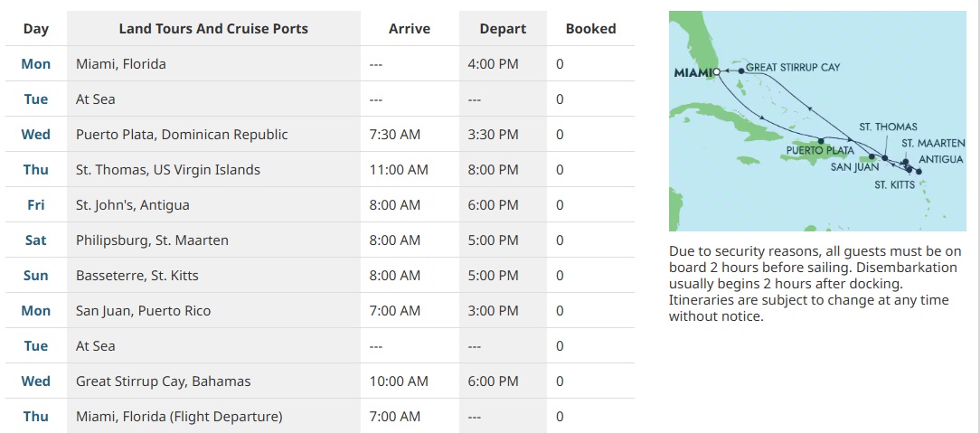Select Great Stirrup Cay, Bahamas row
The width and height of the screenshot is (980, 433).
(319, 381)
